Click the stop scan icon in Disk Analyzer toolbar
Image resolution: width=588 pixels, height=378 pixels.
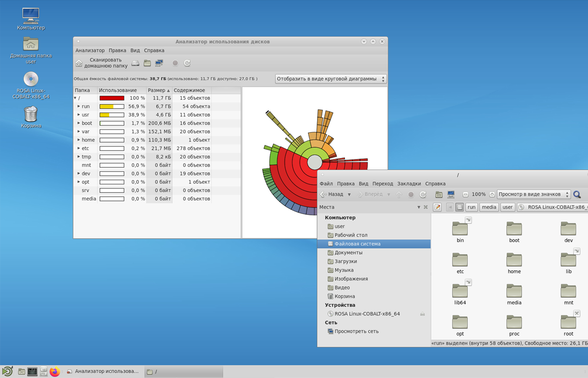click(175, 64)
